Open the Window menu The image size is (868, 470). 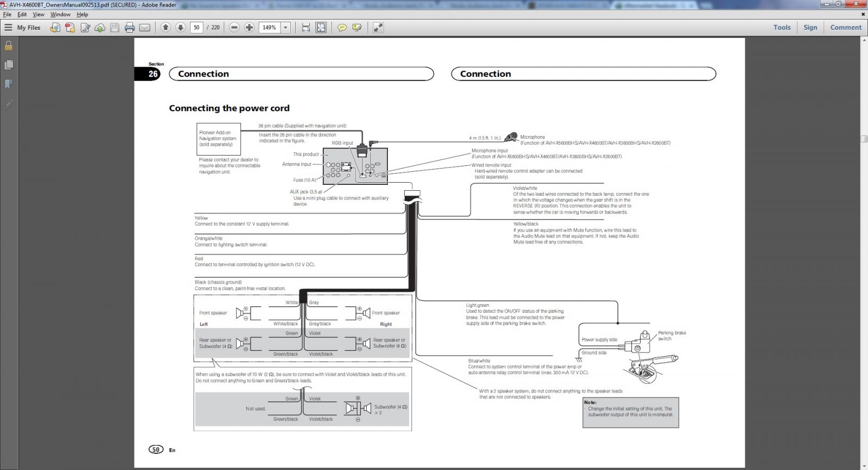click(60, 15)
